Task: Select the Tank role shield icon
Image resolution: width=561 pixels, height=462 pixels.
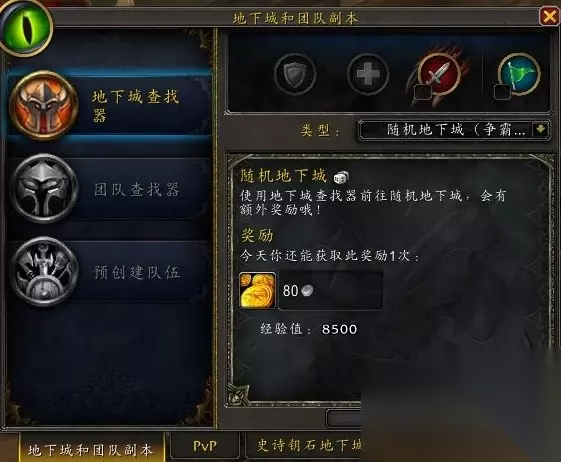Action: point(295,74)
